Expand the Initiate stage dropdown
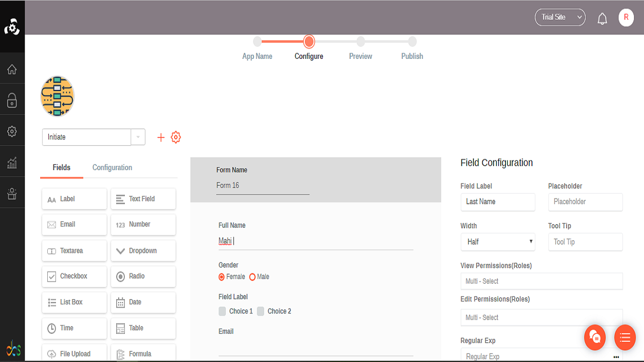Viewport: 644px width, 362px height. pyautogui.click(x=137, y=137)
